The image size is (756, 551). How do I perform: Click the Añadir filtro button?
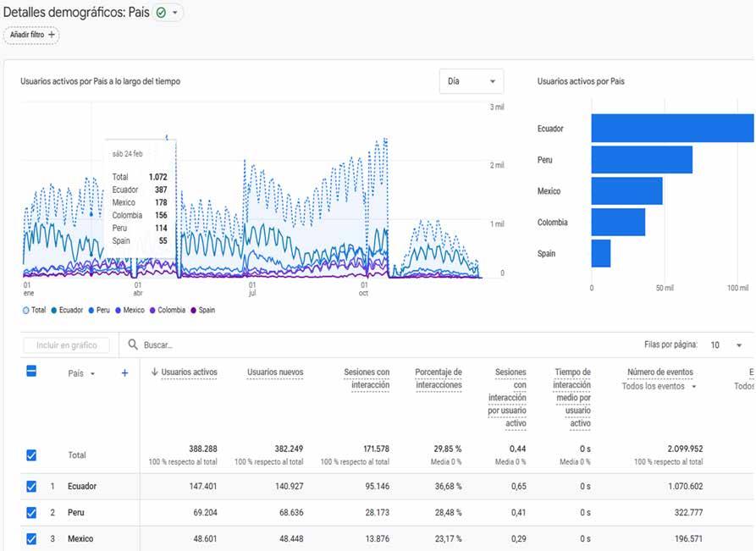(x=32, y=35)
